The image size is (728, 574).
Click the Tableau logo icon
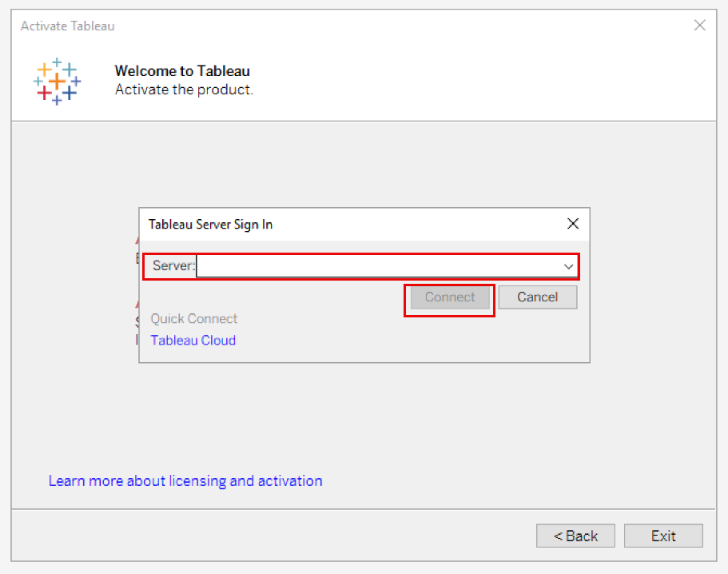pos(57,82)
